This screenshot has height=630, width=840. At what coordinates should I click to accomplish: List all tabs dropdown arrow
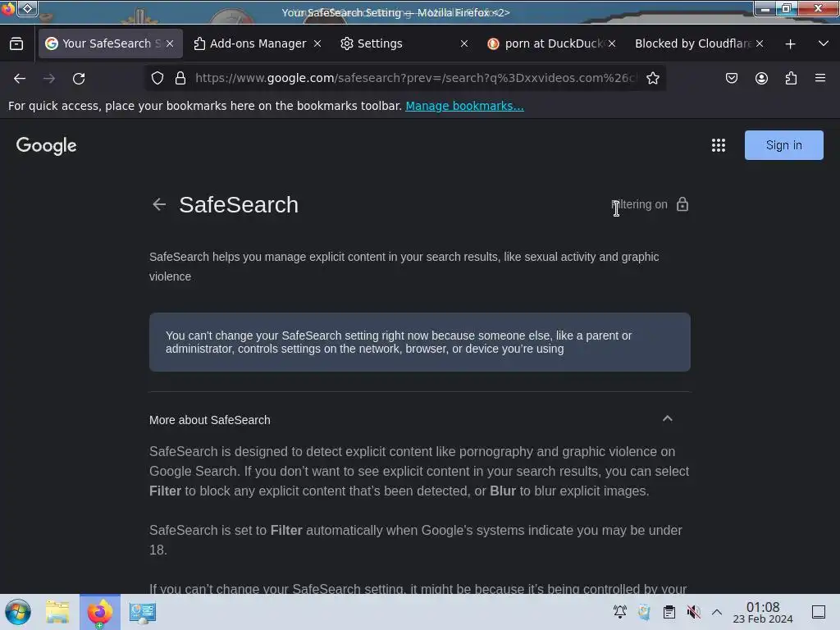[x=824, y=43]
